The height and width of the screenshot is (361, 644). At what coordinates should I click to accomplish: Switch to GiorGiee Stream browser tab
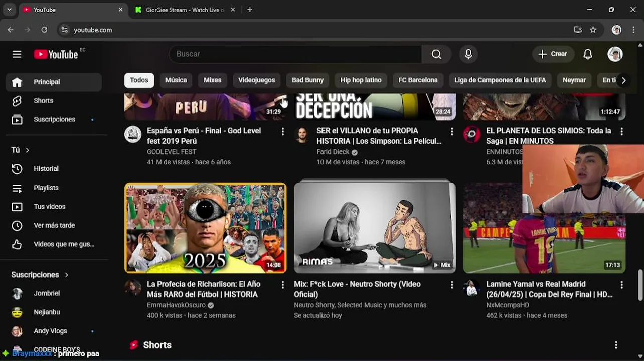183,10
